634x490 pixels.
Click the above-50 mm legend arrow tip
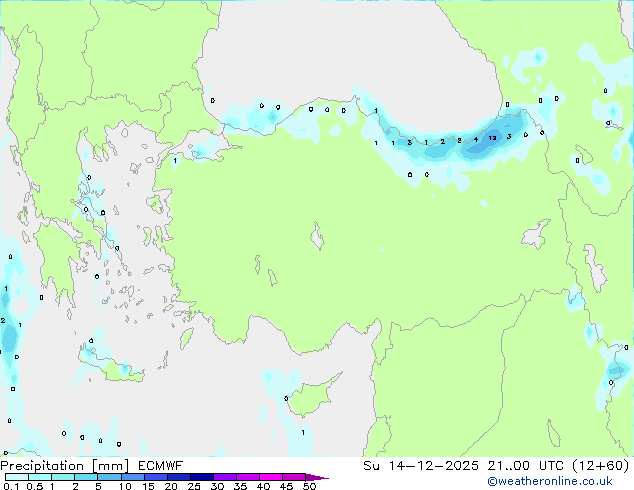pos(317,477)
